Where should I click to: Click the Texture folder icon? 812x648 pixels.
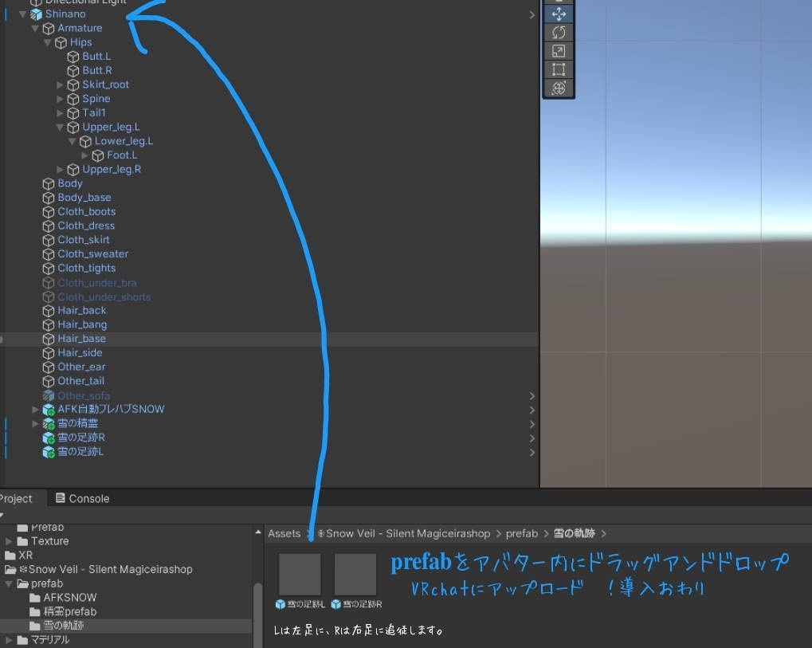[x=23, y=541]
